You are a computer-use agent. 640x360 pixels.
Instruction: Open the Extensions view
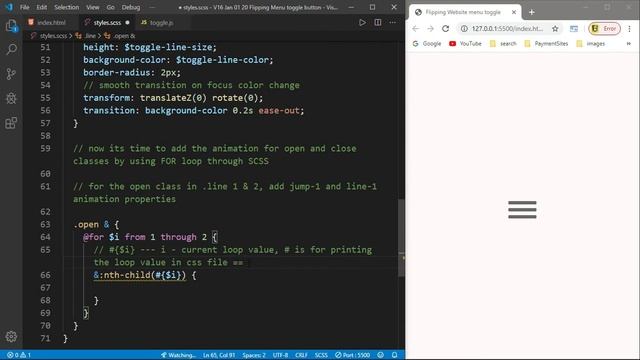[x=11, y=122]
